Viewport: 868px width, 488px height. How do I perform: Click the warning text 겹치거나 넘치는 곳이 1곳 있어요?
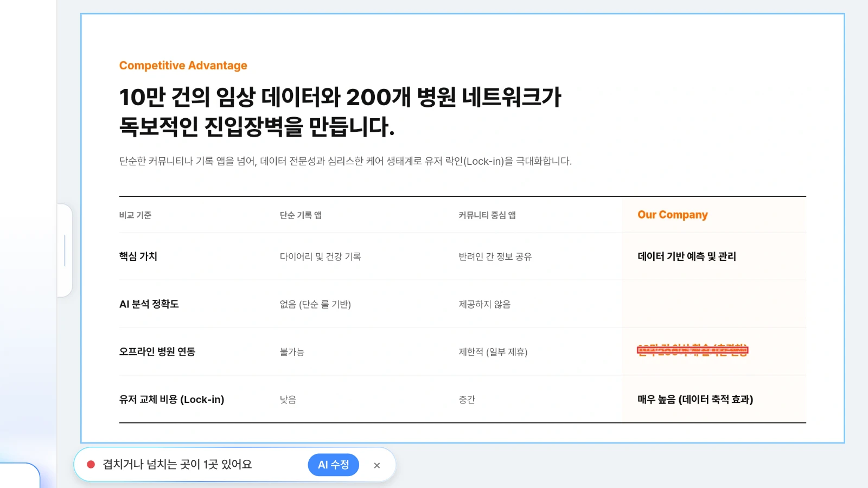177,465
